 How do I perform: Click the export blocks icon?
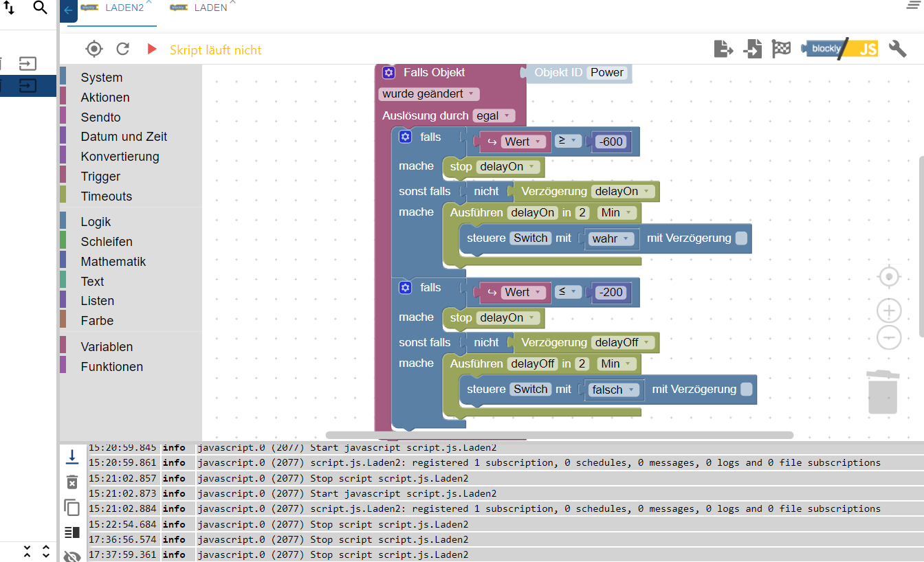tap(723, 49)
